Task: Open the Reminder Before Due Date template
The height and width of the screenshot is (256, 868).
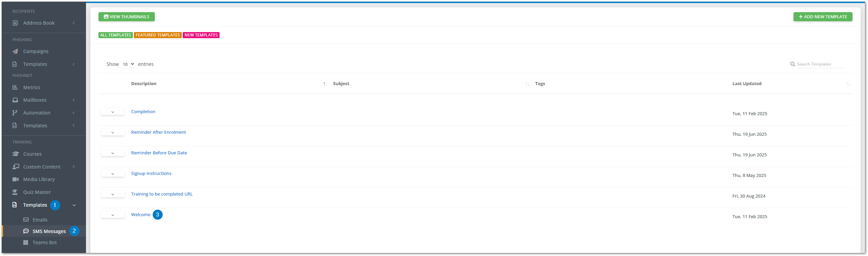Action: pyautogui.click(x=159, y=153)
